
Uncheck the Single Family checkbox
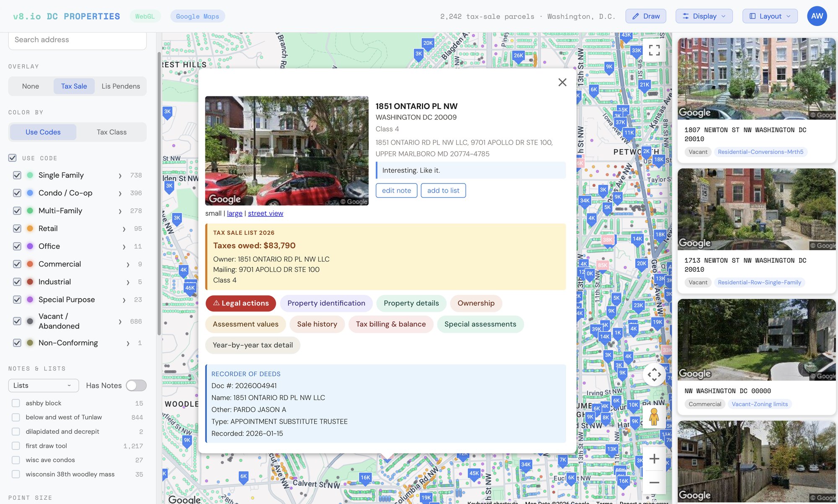click(17, 175)
